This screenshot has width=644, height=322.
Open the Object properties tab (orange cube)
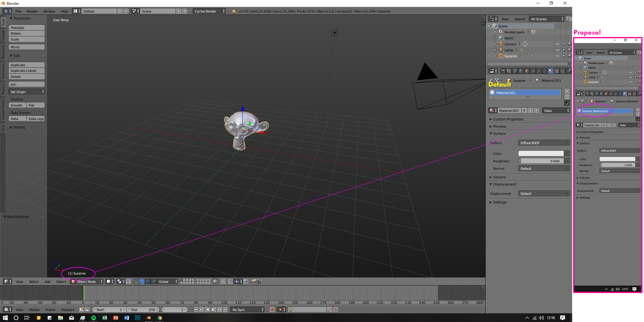527,71
